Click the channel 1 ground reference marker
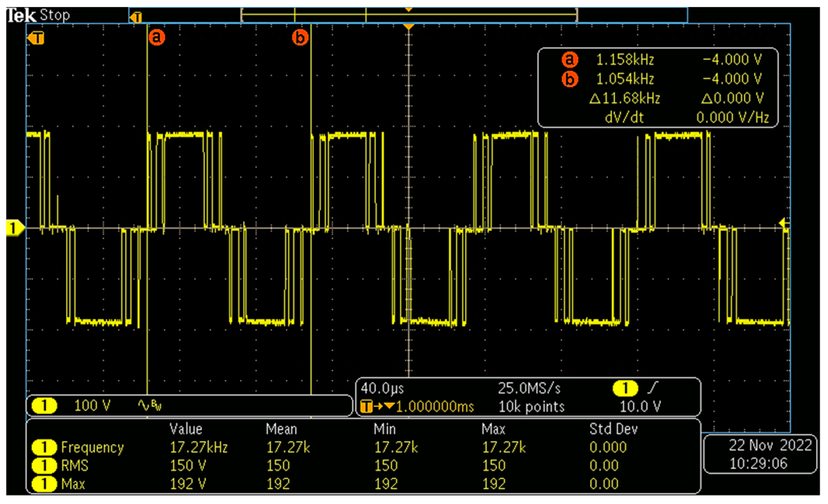 click(15, 228)
